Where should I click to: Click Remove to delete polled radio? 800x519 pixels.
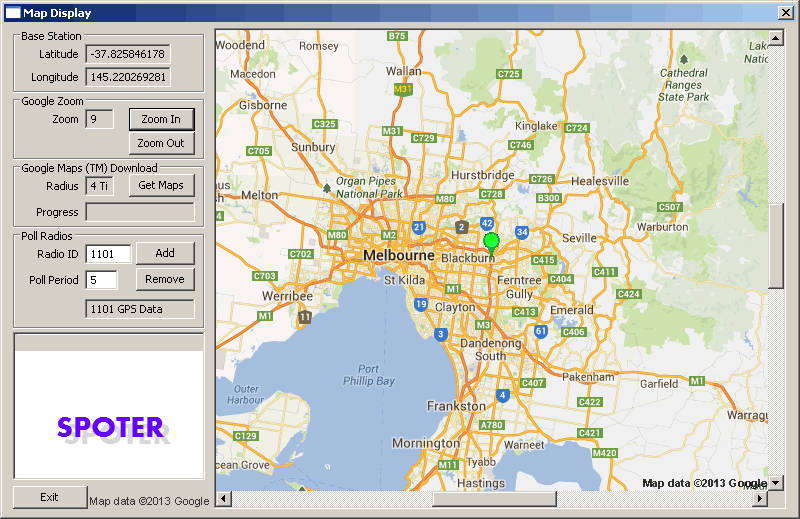(x=164, y=279)
